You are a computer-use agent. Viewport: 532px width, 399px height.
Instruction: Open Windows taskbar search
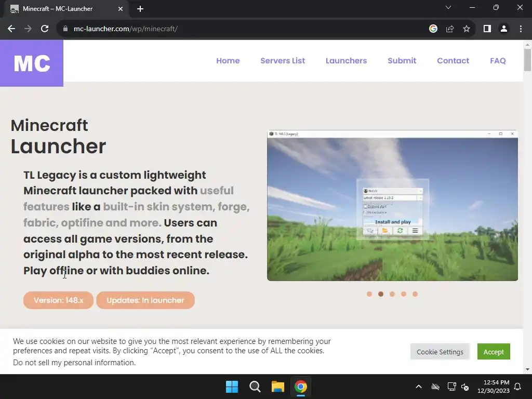point(255,387)
